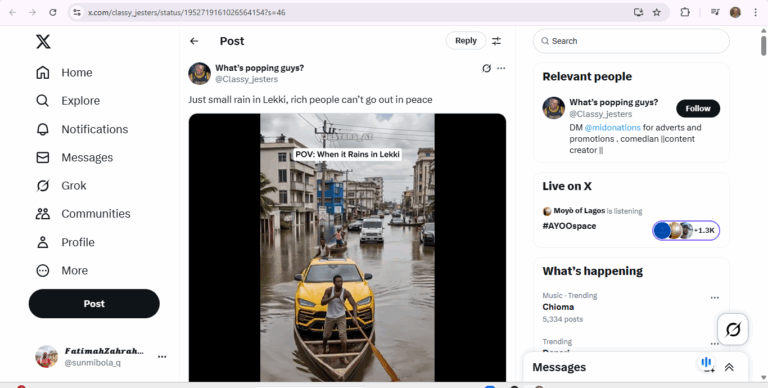
Task: Open Chrome three-dot menu
Action: tap(755, 12)
